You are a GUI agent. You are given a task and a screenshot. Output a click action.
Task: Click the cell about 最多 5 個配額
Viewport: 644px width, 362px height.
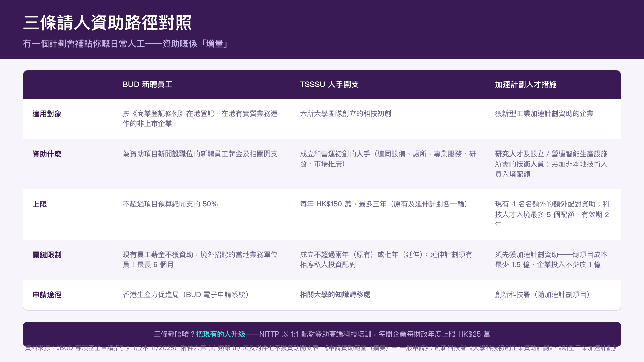pyautogui.click(x=552, y=214)
